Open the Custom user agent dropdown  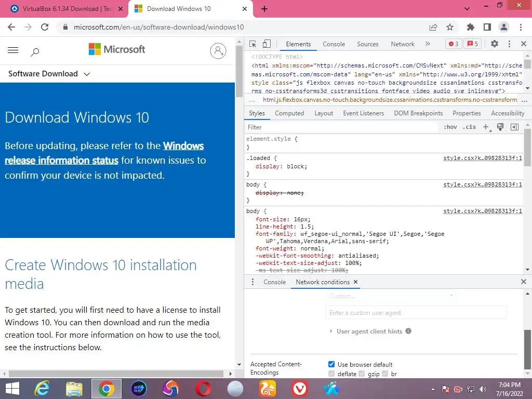[391, 296]
